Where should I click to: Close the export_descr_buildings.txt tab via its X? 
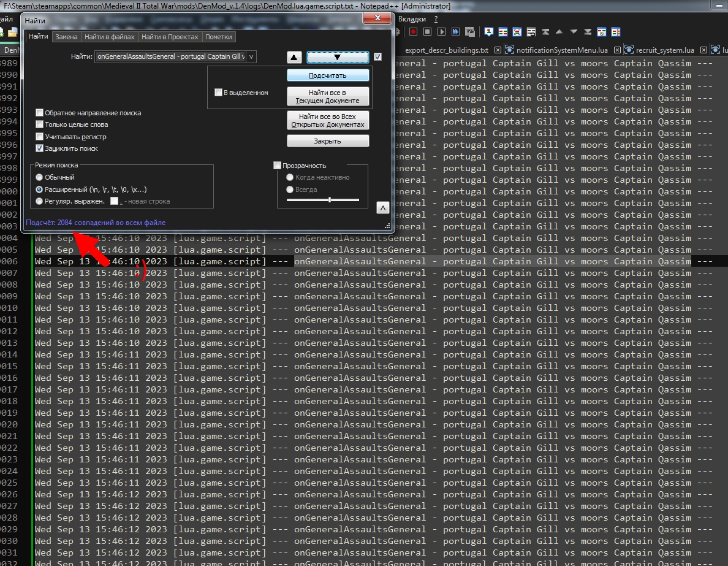point(498,50)
